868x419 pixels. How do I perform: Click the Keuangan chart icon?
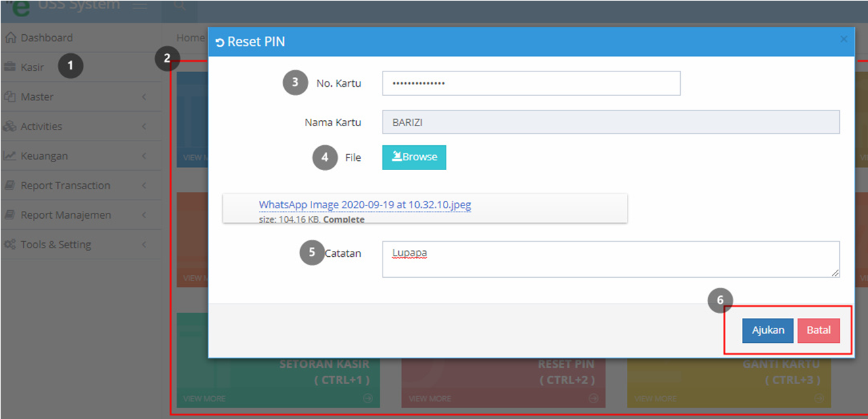[x=10, y=156]
